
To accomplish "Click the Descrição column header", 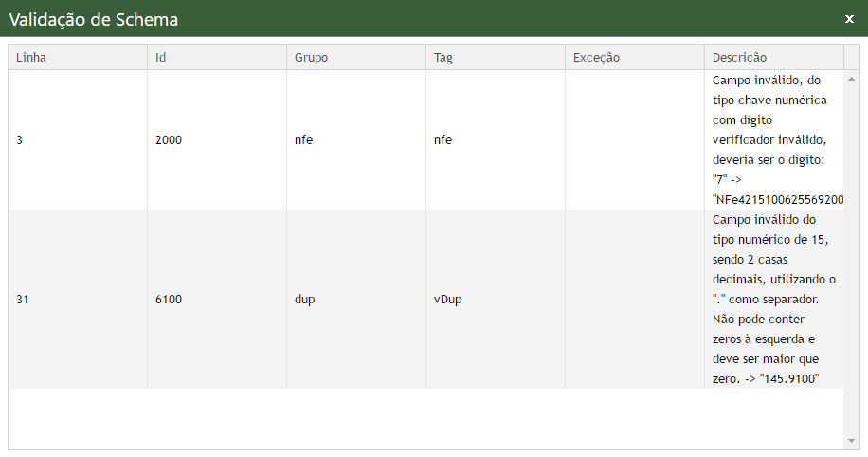I will [x=739, y=57].
